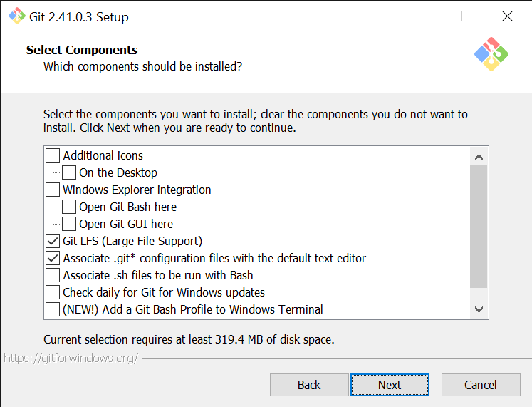Click the Git logo in title bar
532x407 pixels.
[16, 16]
